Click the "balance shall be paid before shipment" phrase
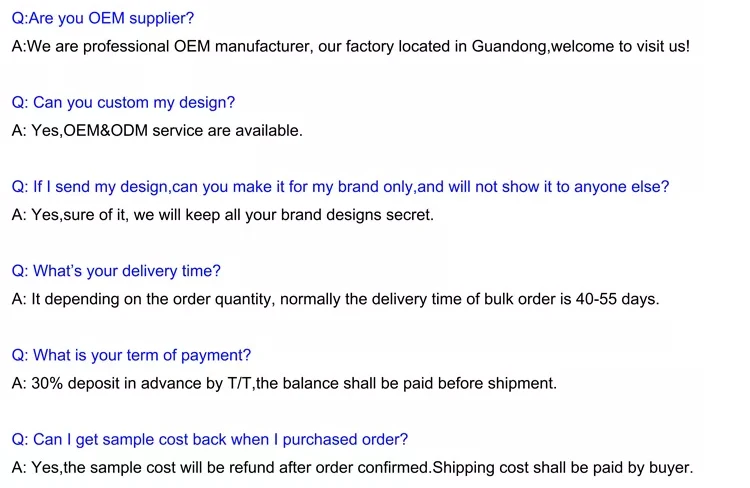The image size is (750, 488). click(421, 383)
